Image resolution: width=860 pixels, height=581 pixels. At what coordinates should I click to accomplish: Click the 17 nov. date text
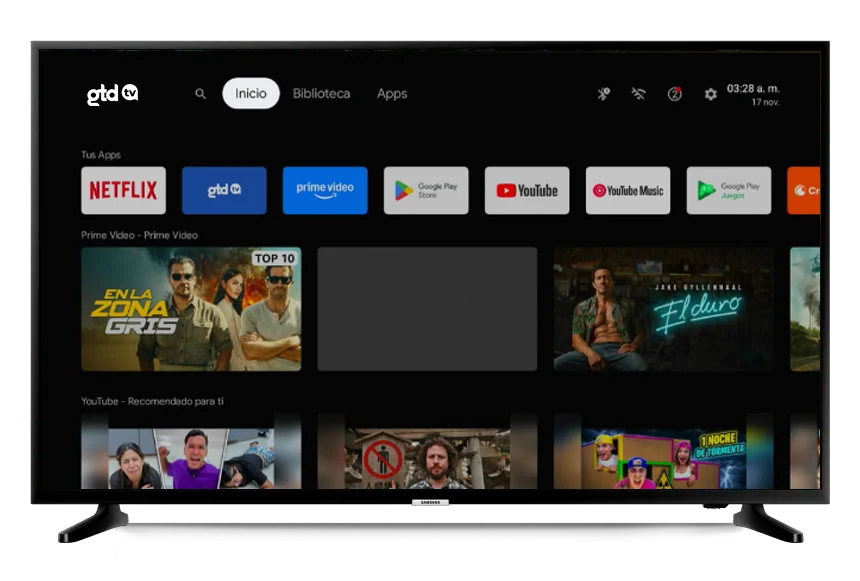point(766,102)
